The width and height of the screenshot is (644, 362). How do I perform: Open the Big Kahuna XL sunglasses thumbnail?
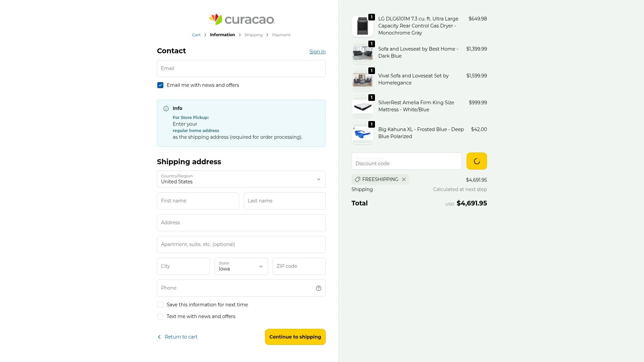[x=362, y=133]
